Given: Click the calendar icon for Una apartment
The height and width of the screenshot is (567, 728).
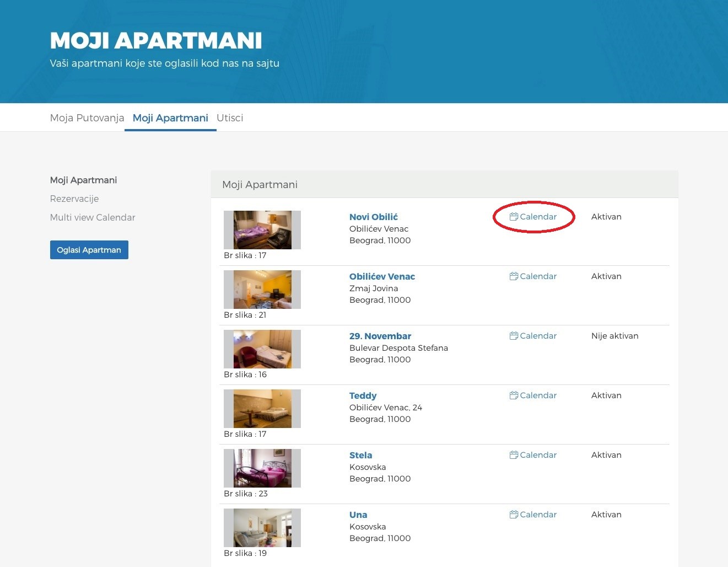Looking at the screenshot, I should pyautogui.click(x=514, y=515).
